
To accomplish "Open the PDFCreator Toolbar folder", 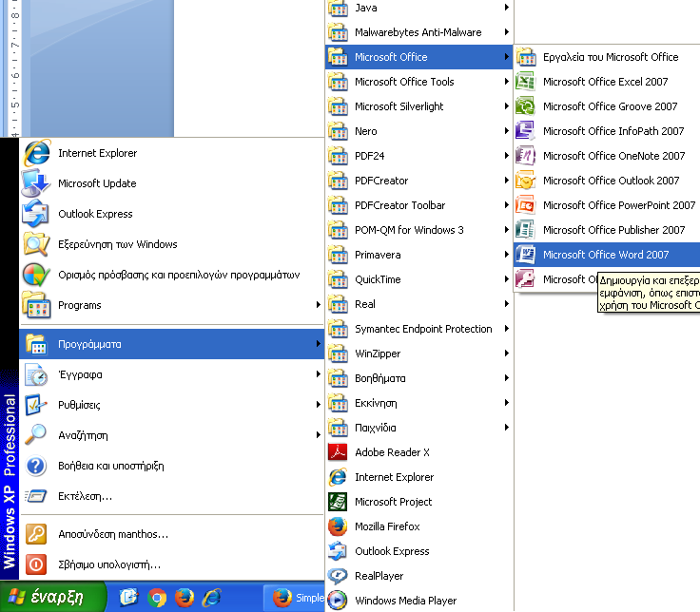I will [x=419, y=205].
